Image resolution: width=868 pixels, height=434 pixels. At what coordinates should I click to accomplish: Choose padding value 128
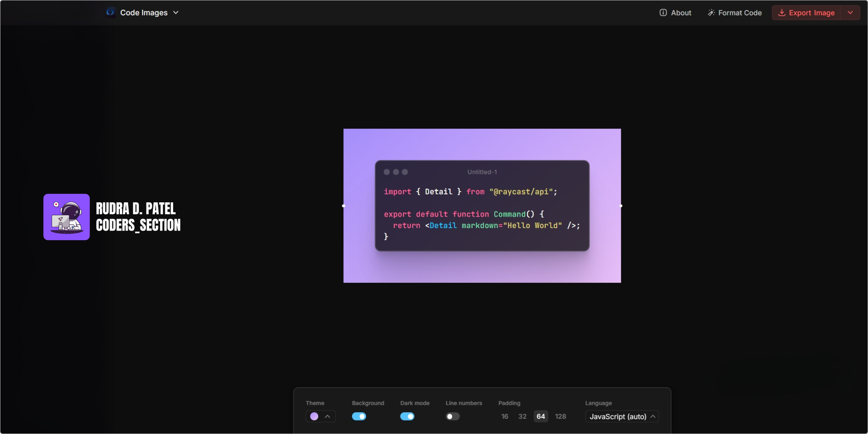tap(560, 417)
